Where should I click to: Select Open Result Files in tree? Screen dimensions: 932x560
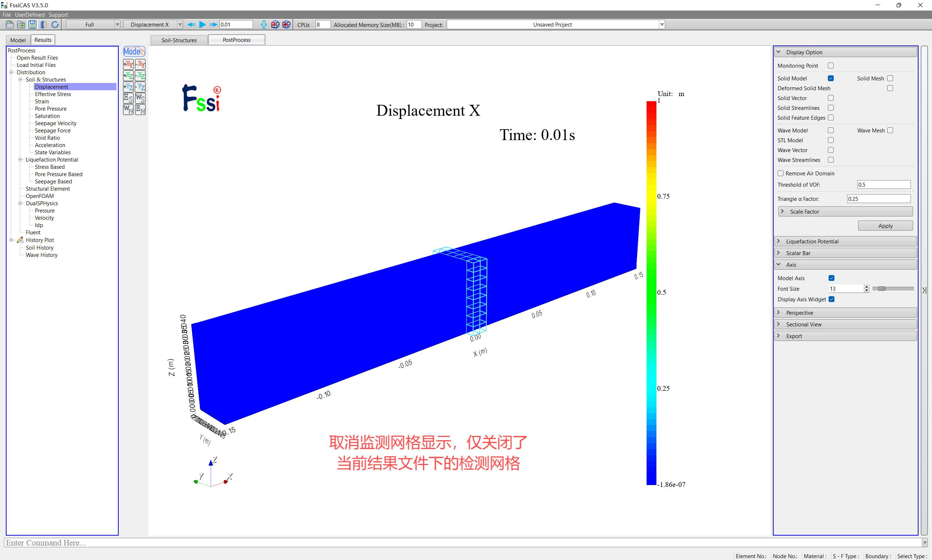pyautogui.click(x=37, y=58)
